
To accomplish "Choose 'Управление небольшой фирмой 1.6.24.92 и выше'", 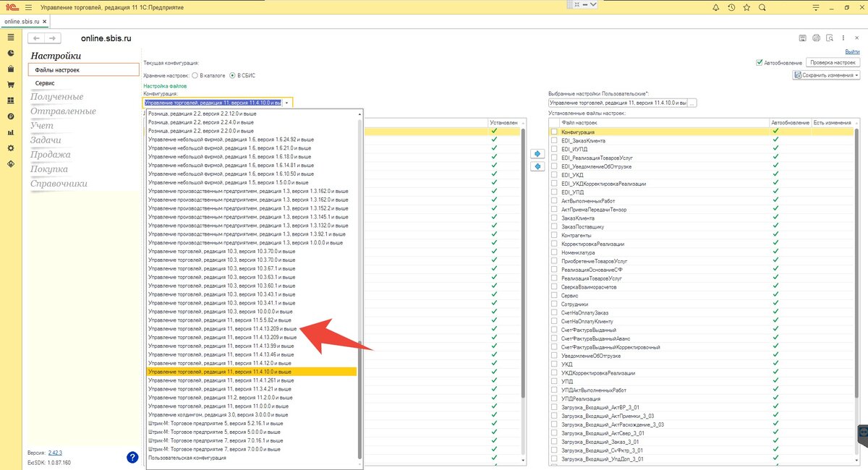I will pos(252,140).
